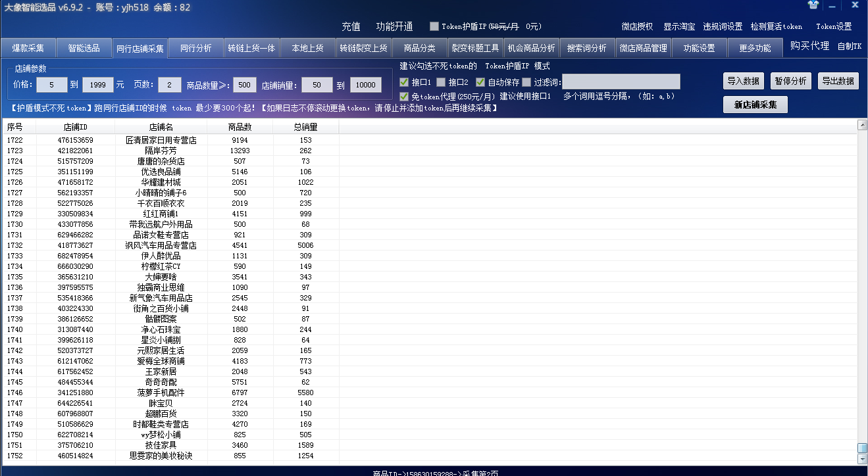Click store ID 386126652
This screenshot has height=476, width=868.
point(75,319)
